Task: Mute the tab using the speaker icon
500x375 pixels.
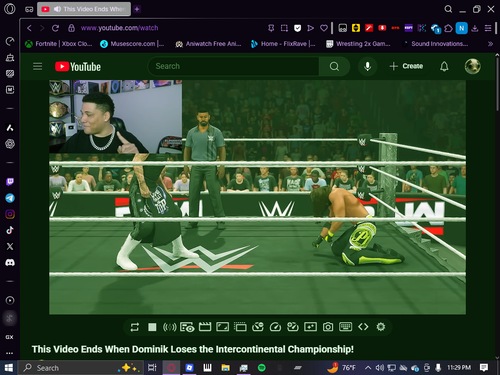Action: coord(57,9)
